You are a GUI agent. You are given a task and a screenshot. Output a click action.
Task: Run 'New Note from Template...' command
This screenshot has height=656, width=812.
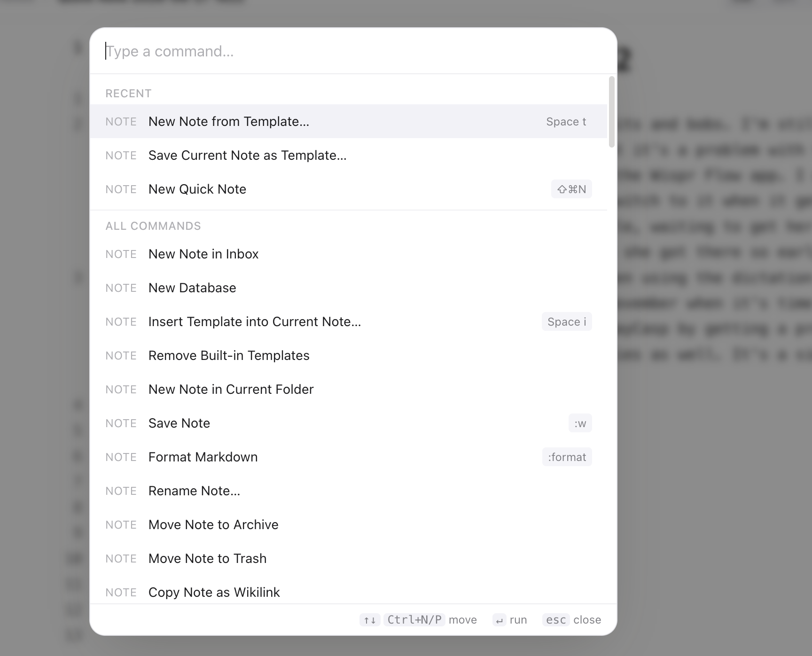[x=348, y=121]
